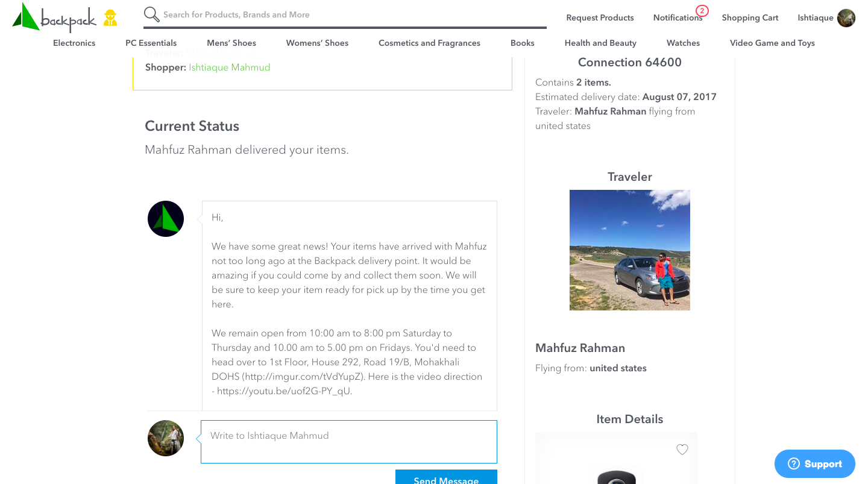Send the message with Send Message button
This screenshot has height=484, width=868.
446,477
